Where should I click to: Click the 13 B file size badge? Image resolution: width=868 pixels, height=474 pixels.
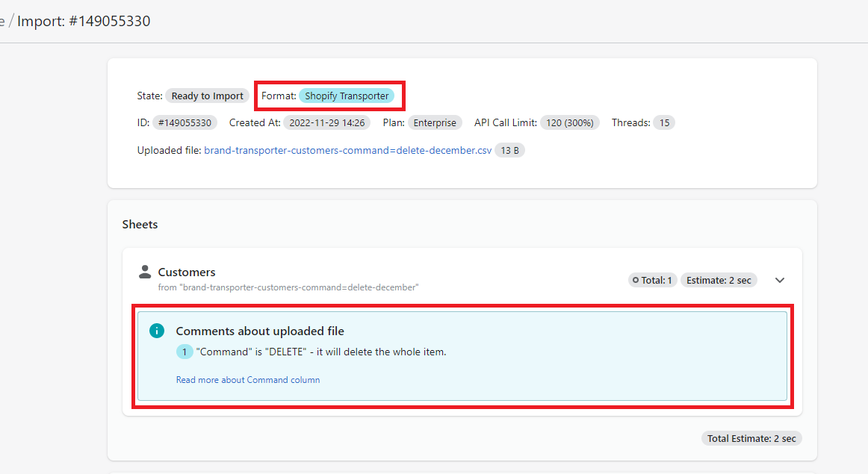point(509,150)
